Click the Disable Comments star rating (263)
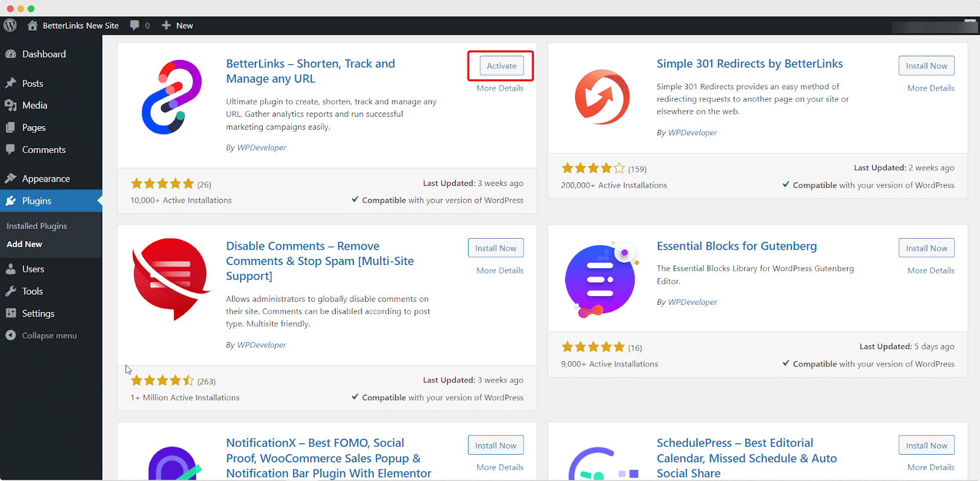The image size is (980, 481). pos(162,381)
